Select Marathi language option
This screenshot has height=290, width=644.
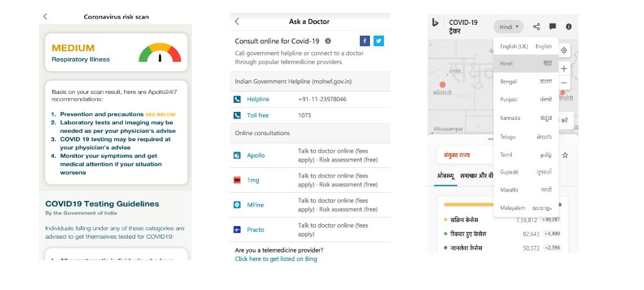point(526,190)
